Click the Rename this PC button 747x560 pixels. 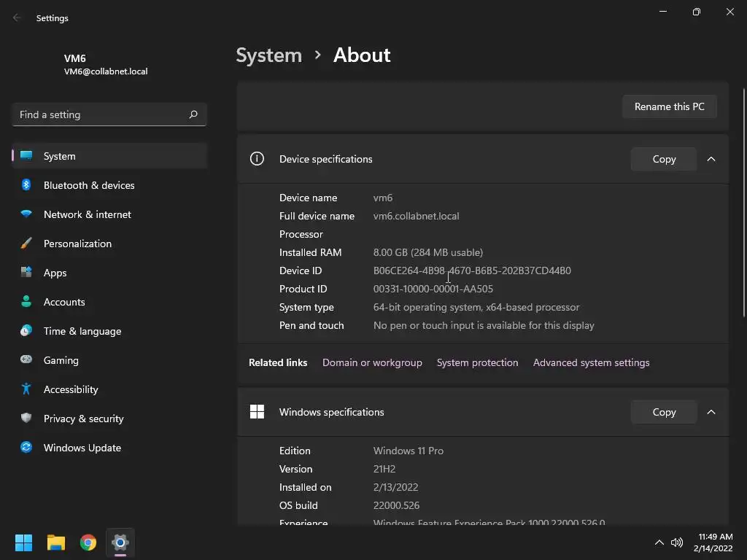[x=669, y=106]
